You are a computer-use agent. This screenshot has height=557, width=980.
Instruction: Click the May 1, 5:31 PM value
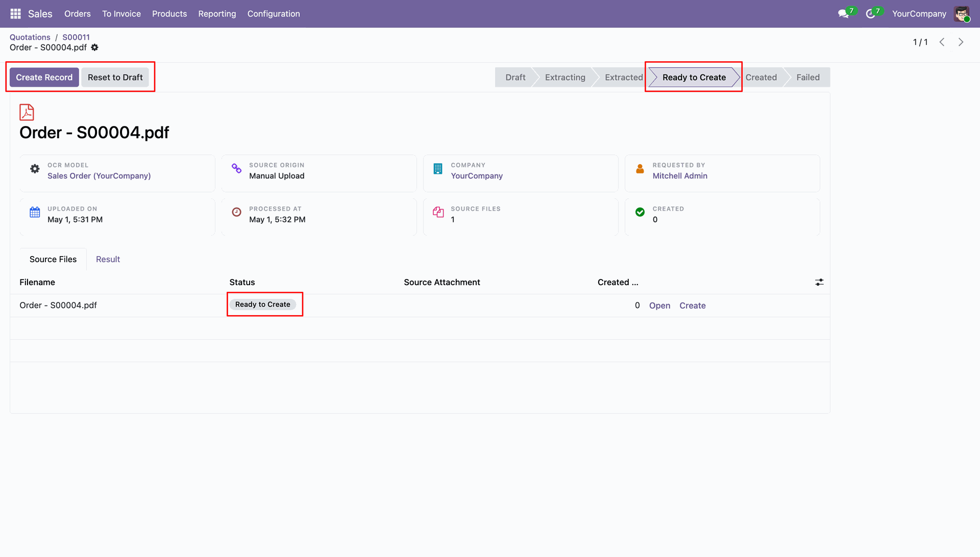click(x=75, y=220)
